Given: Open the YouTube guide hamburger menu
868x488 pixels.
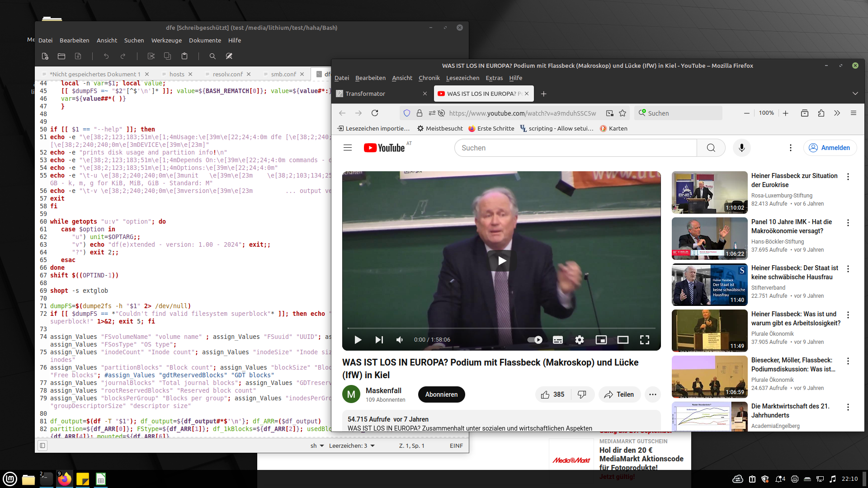Looking at the screenshot, I should (348, 148).
